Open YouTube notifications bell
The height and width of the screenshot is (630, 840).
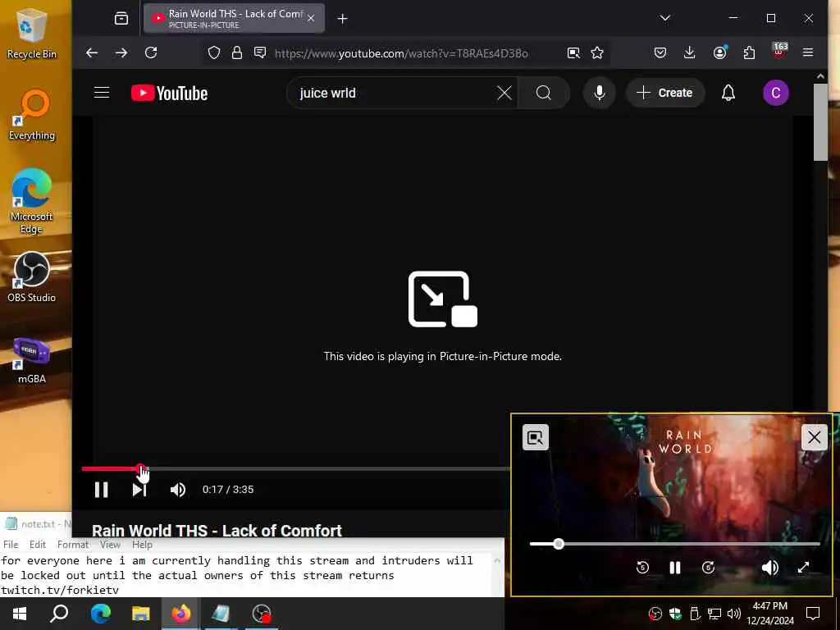click(x=728, y=94)
